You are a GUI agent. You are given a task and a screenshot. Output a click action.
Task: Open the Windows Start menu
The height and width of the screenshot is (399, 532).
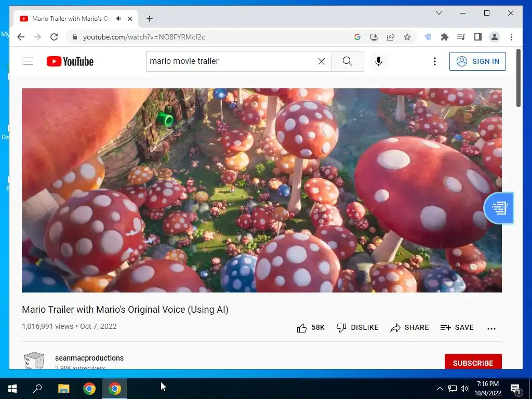(12, 389)
